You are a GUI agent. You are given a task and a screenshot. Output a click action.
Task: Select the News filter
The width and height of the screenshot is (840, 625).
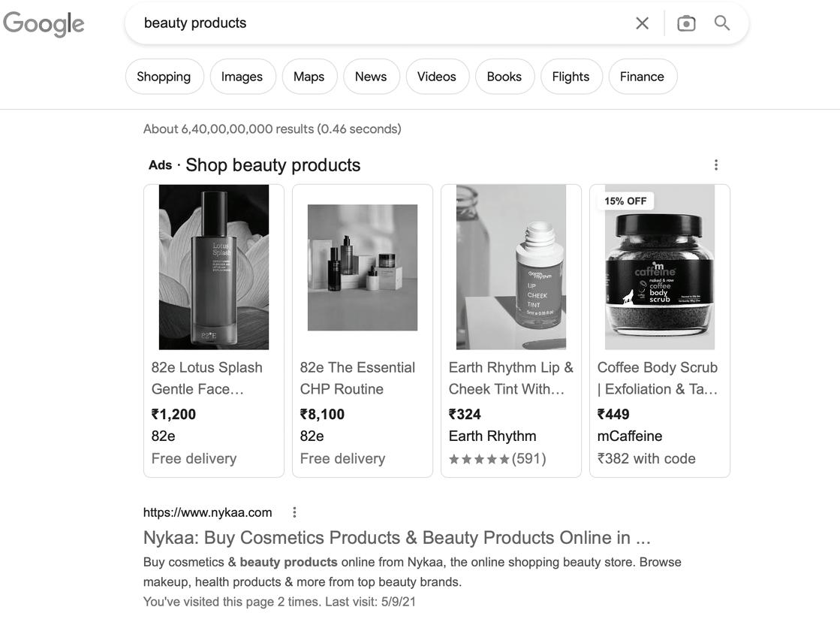(x=371, y=77)
